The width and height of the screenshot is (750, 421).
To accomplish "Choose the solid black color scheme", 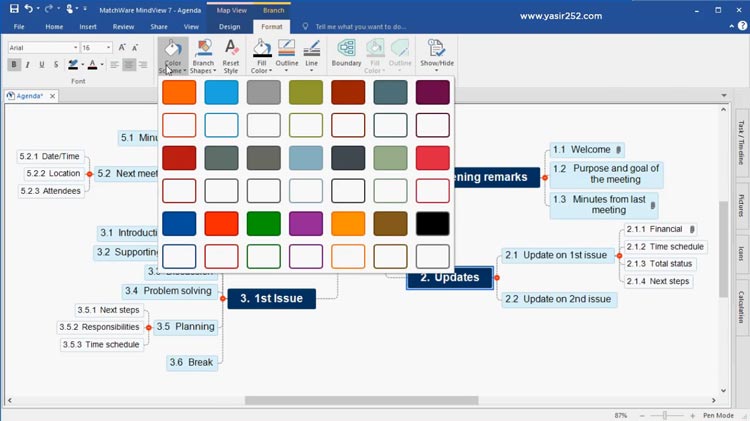I will pos(432,223).
